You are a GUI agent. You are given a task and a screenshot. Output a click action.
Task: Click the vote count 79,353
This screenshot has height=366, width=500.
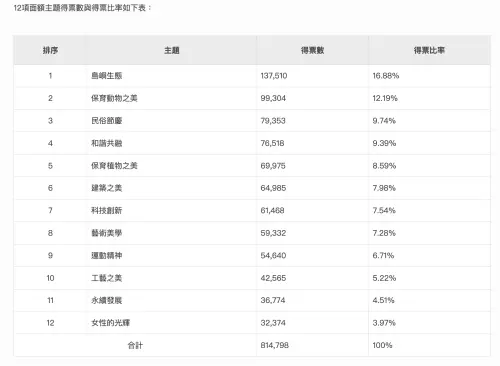(273, 121)
